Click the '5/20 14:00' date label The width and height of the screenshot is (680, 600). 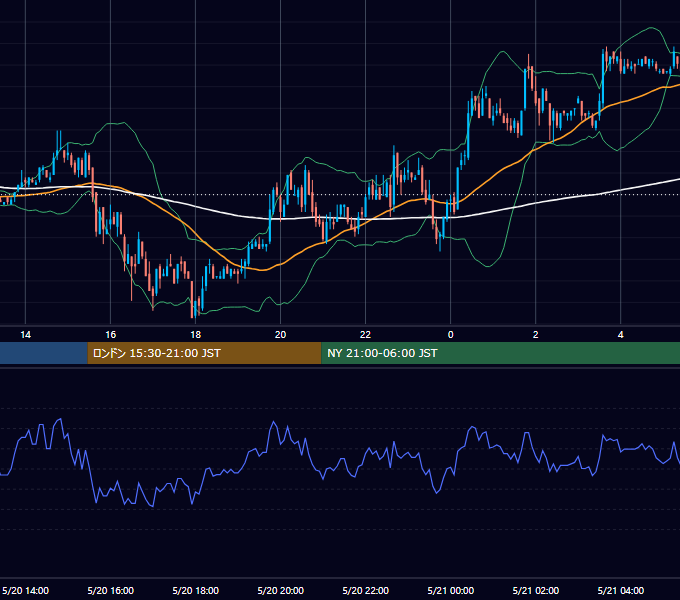(x=26, y=590)
